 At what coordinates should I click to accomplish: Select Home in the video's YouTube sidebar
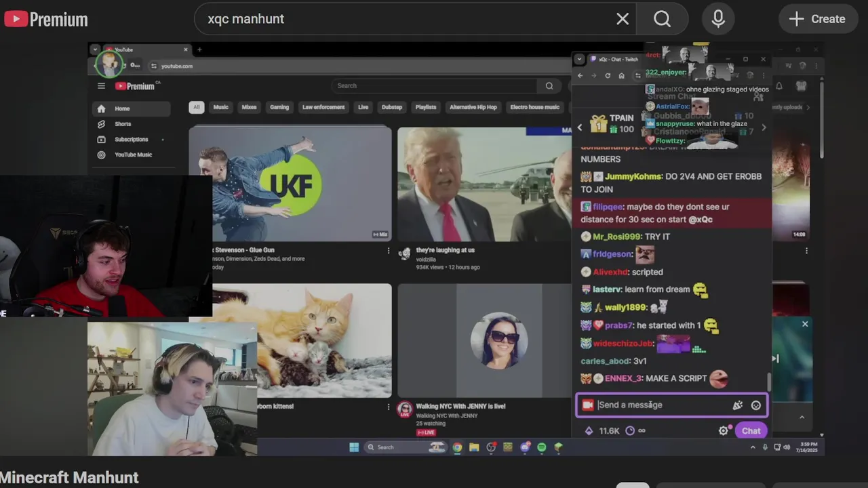click(x=132, y=108)
